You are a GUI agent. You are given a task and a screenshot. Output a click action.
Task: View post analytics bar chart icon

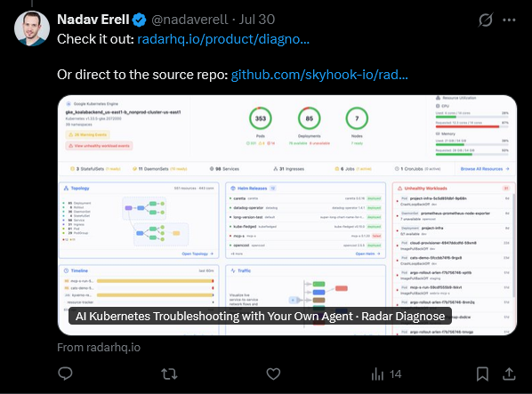pyautogui.click(x=377, y=374)
